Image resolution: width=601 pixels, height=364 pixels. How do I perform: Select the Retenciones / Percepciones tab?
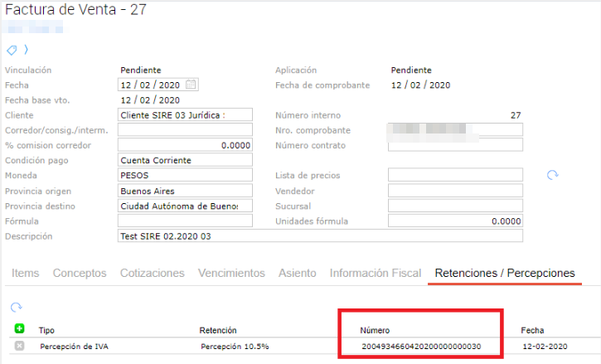[x=505, y=273]
